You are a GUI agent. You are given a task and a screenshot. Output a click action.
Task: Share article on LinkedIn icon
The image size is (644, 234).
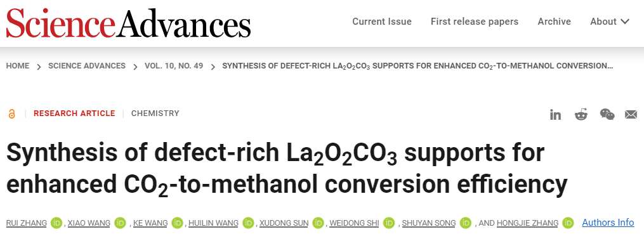click(x=555, y=115)
